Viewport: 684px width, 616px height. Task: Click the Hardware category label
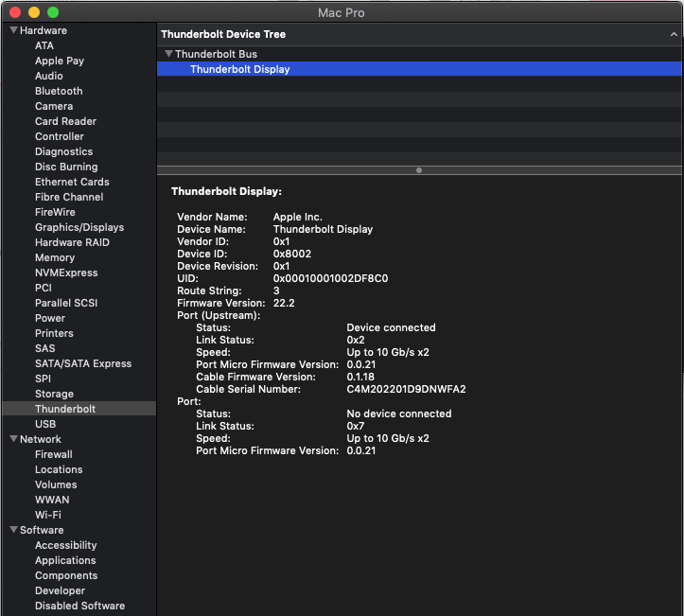[x=44, y=30]
